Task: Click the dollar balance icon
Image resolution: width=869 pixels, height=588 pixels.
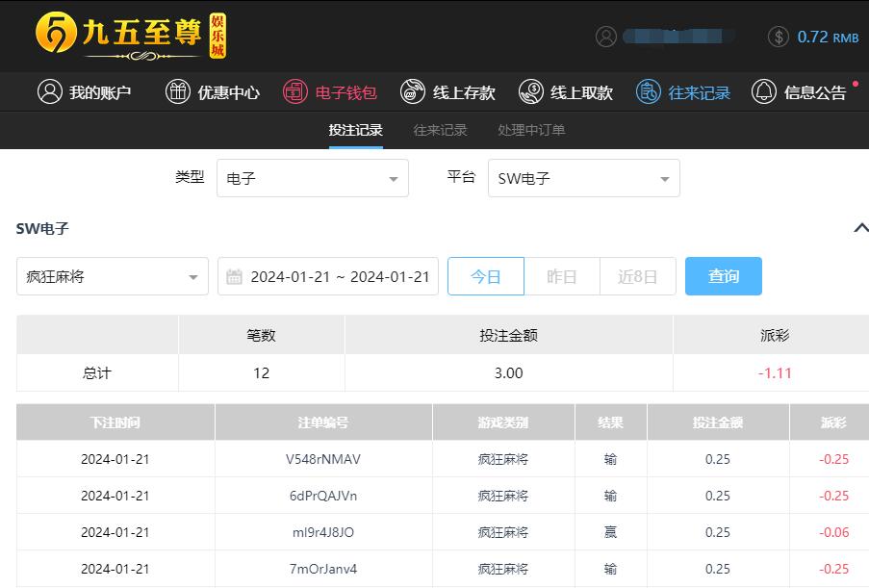Action: tap(779, 37)
